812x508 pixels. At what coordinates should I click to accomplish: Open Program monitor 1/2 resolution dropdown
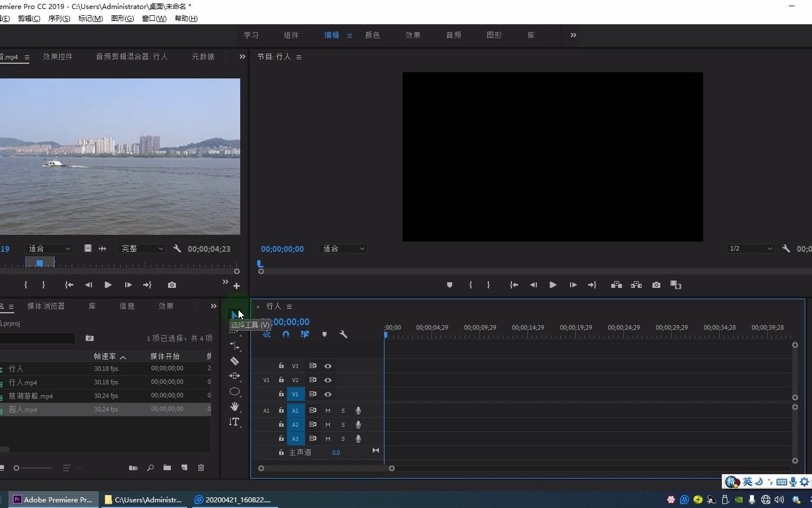coord(750,249)
